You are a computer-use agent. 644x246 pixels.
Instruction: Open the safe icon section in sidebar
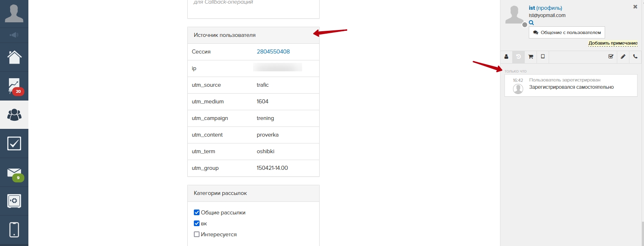[x=14, y=201]
